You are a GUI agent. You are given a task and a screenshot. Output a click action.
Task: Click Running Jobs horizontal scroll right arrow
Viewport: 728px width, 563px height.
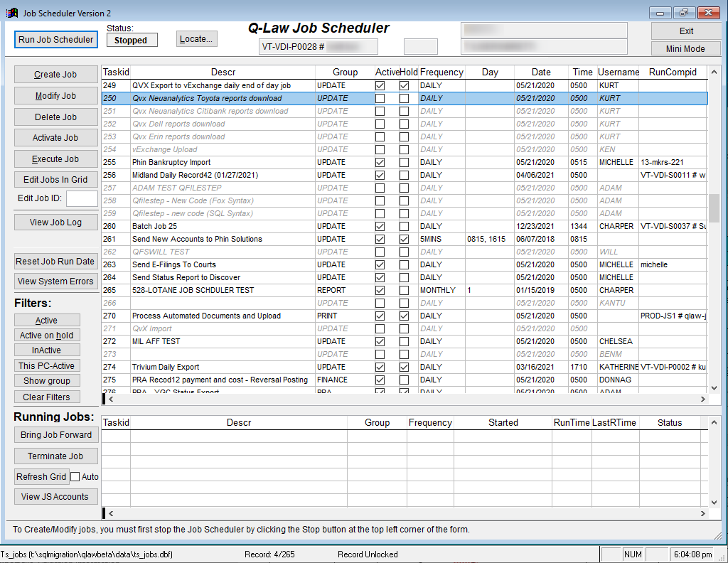(x=702, y=513)
